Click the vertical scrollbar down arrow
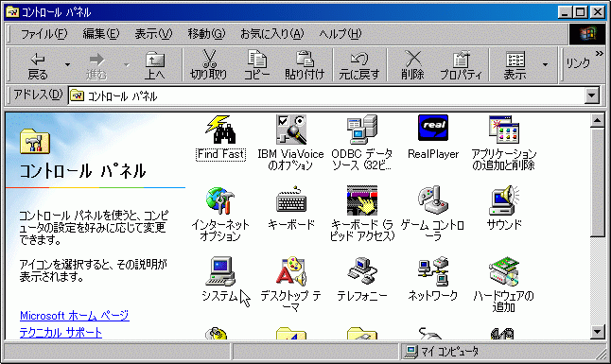This screenshot has height=364, width=611. click(x=597, y=332)
